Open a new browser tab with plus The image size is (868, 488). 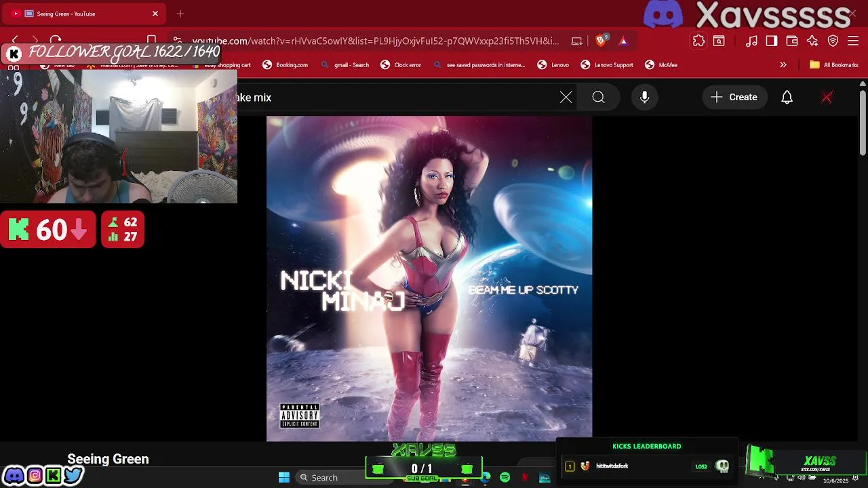coord(180,14)
